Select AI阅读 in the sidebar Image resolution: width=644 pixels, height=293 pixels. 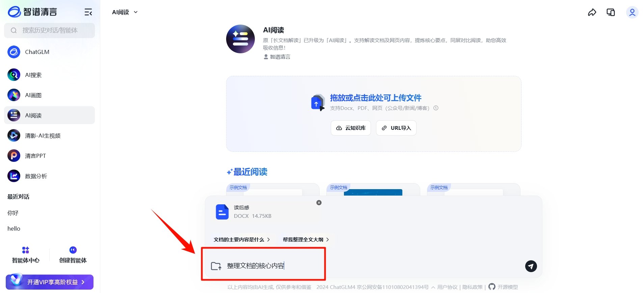click(49, 115)
